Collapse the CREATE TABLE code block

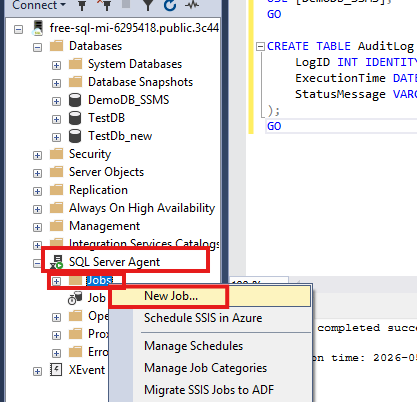point(260,46)
